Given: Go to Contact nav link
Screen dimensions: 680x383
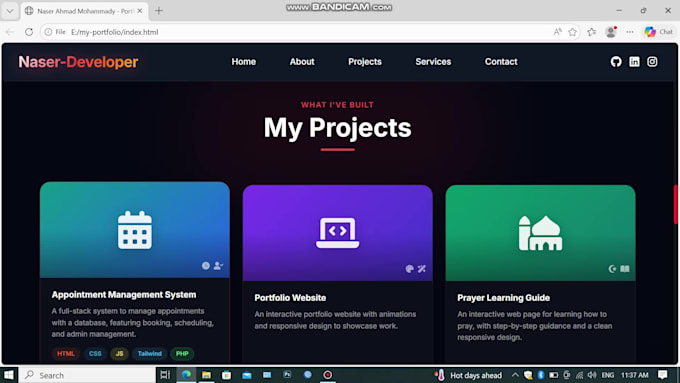Looking at the screenshot, I should point(501,62).
